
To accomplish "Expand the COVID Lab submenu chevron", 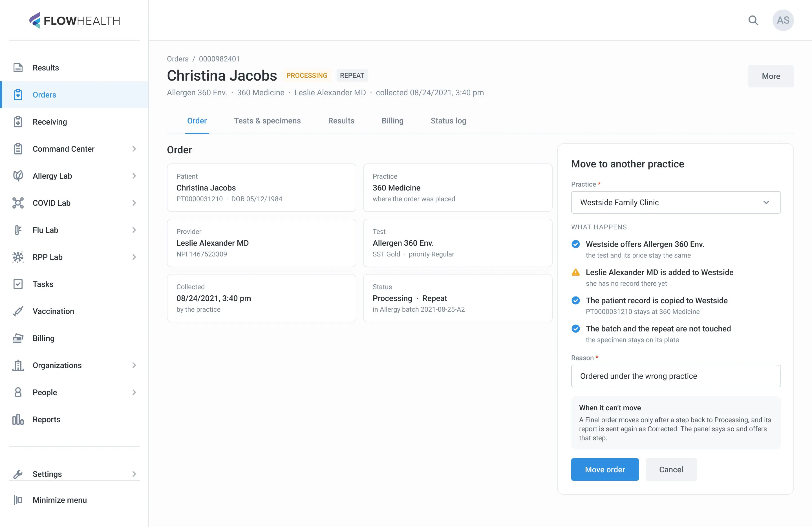I will coord(134,203).
